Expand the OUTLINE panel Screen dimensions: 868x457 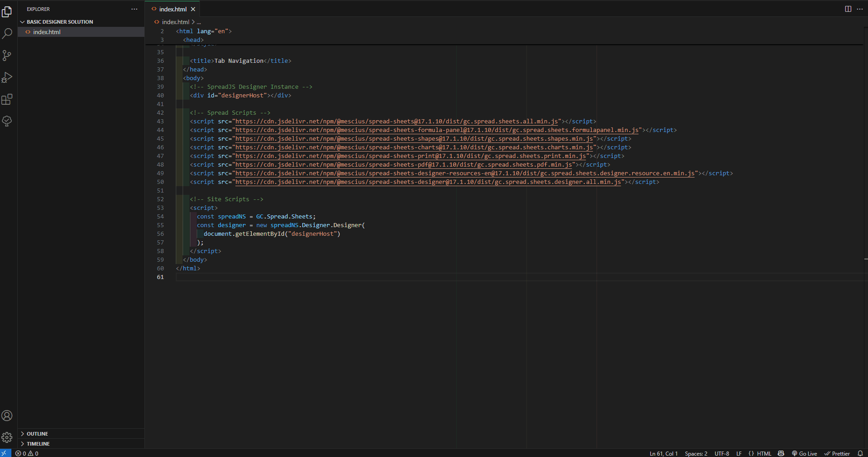pos(81,434)
